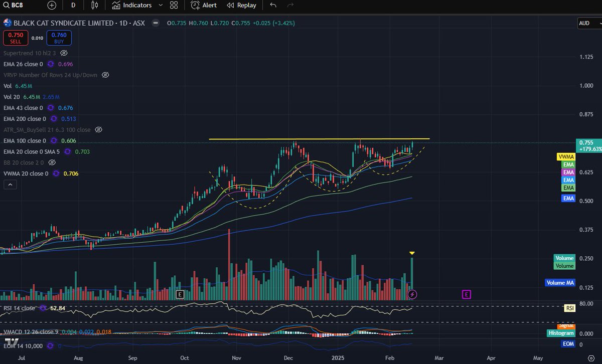Click the grey E earnings marker in October
This screenshot has width=602, height=364.
(180, 294)
